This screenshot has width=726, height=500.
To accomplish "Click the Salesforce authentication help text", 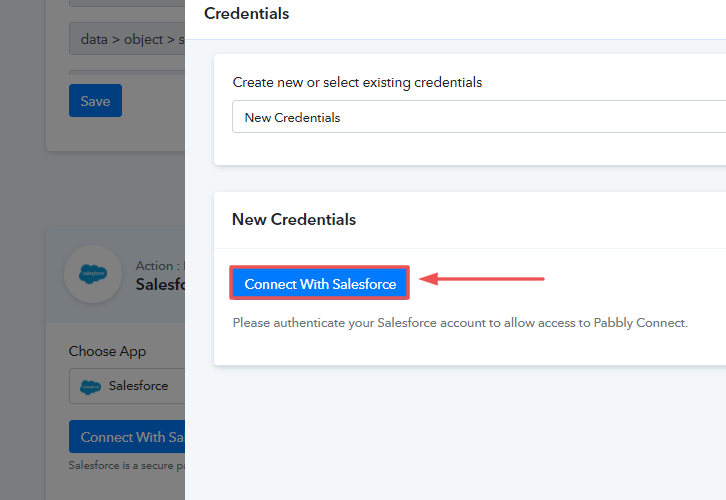I will [460, 323].
